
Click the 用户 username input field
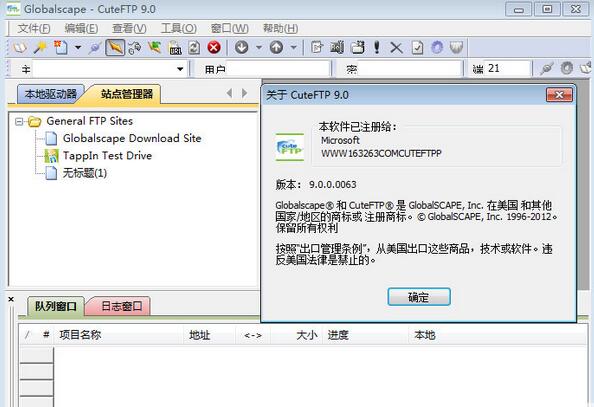278,69
